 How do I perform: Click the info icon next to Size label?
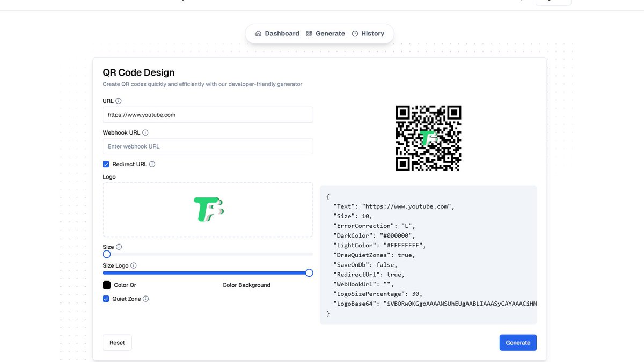pyautogui.click(x=119, y=247)
